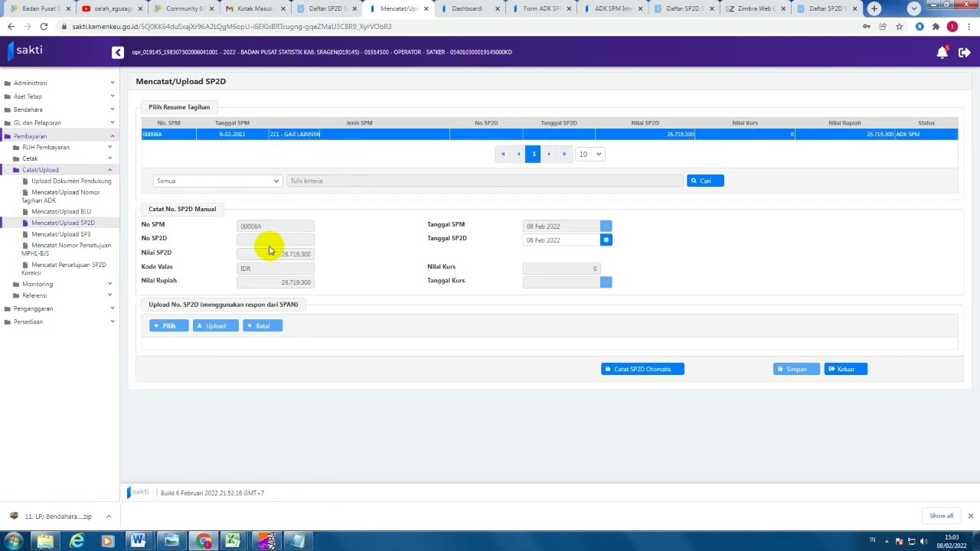The width and height of the screenshot is (980, 551).
Task: Expand the Referensi submenu
Action: tap(61, 295)
